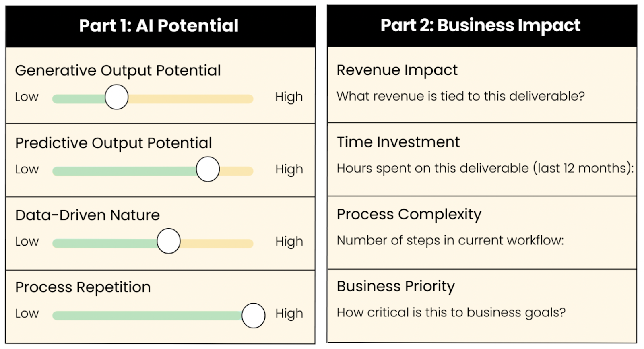Click the Process Repetition slider knob
This screenshot has height=349, width=644.
253,316
